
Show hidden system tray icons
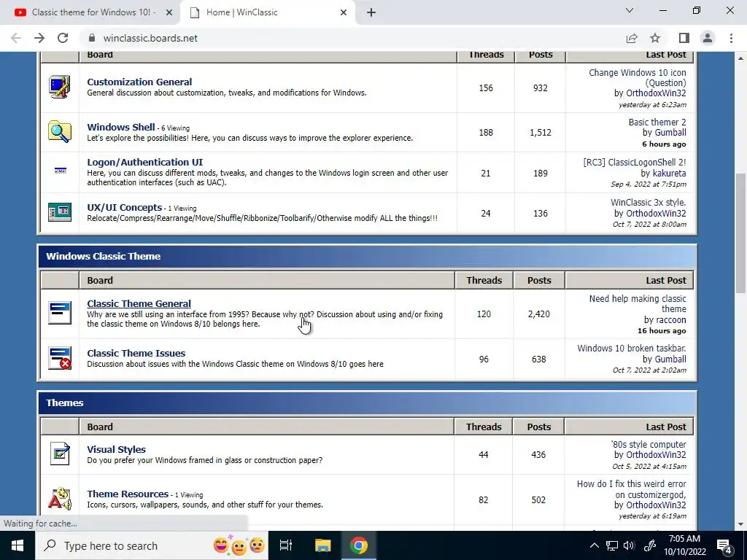pyautogui.click(x=594, y=545)
